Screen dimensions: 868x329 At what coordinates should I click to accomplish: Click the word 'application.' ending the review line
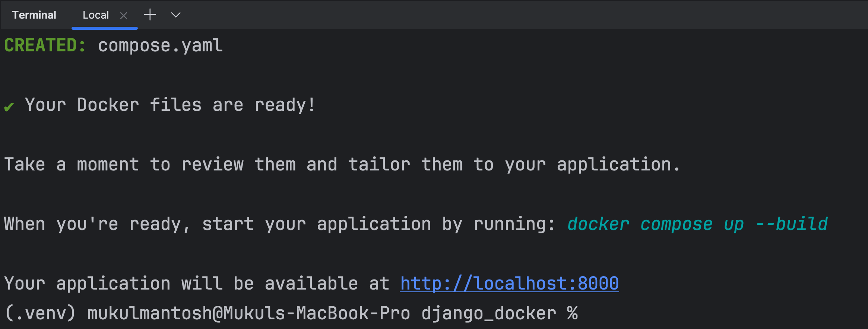pyautogui.click(x=618, y=164)
